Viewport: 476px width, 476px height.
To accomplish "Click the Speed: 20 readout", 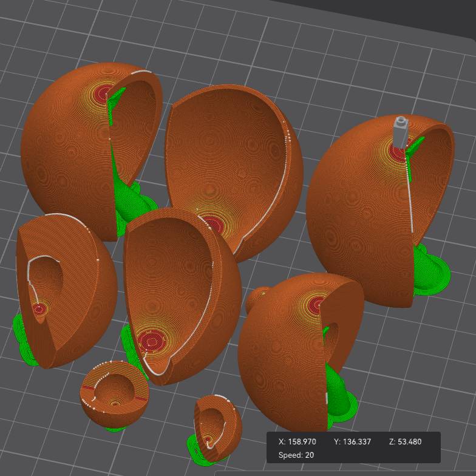I will coord(296,455).
